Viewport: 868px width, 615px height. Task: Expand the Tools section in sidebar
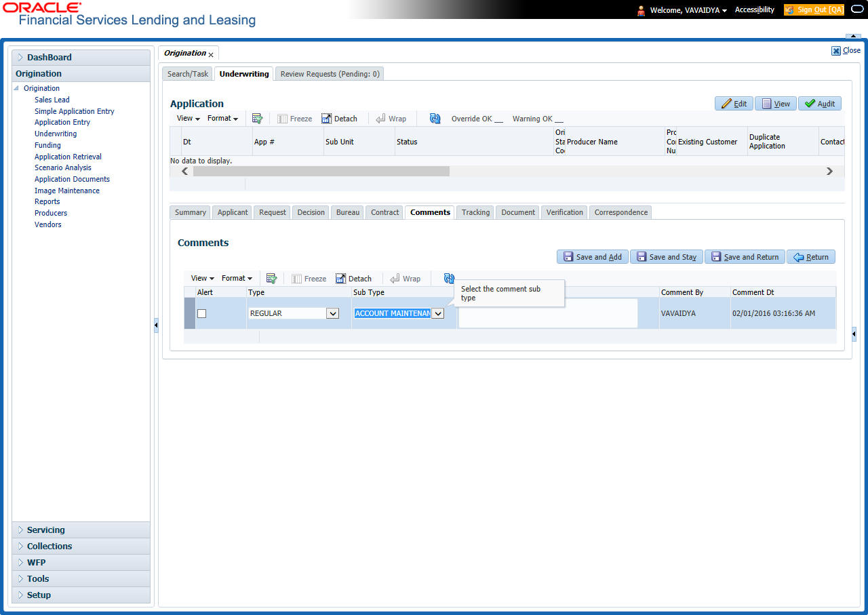(x=81, y=579)
